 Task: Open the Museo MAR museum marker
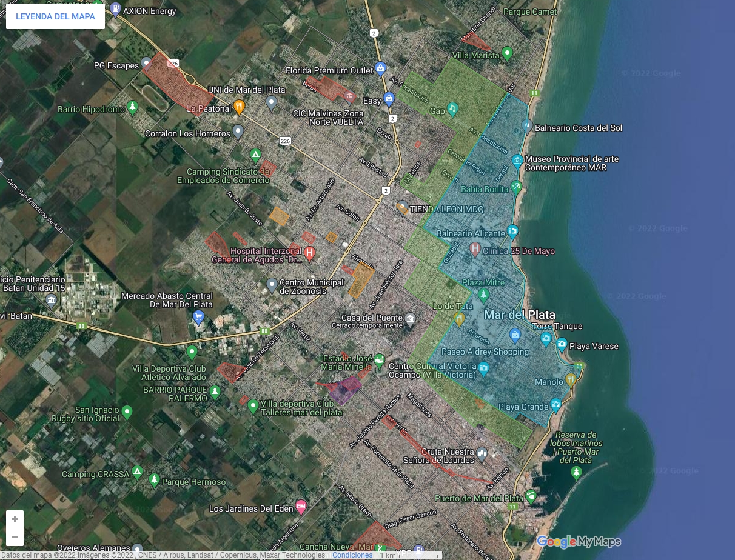(517, 161)
